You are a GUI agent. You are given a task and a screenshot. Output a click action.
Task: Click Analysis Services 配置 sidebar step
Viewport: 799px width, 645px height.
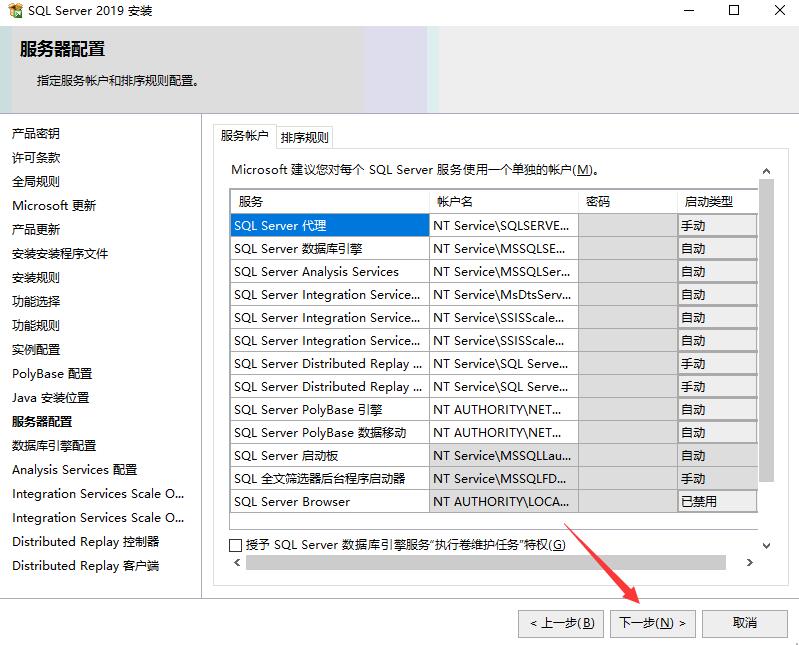[74, 469]
